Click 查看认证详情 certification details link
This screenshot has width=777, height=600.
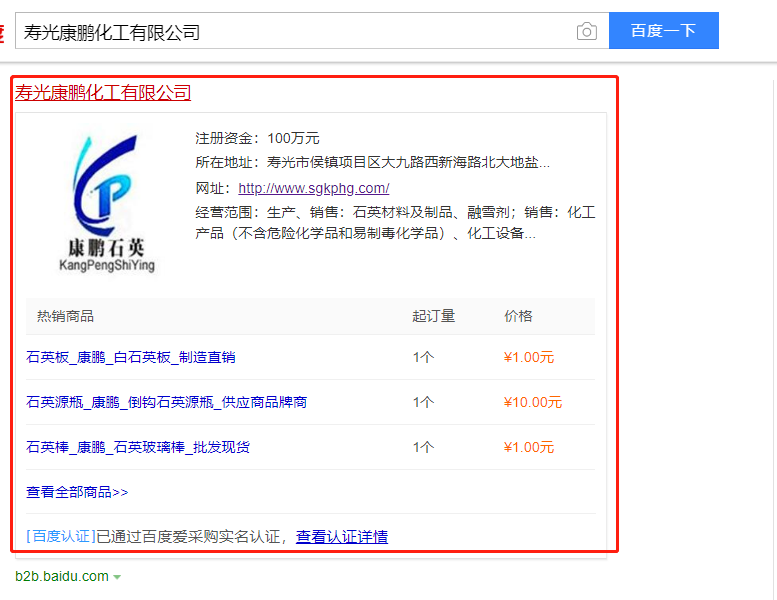pyautogui.click(x=342, y=537)
